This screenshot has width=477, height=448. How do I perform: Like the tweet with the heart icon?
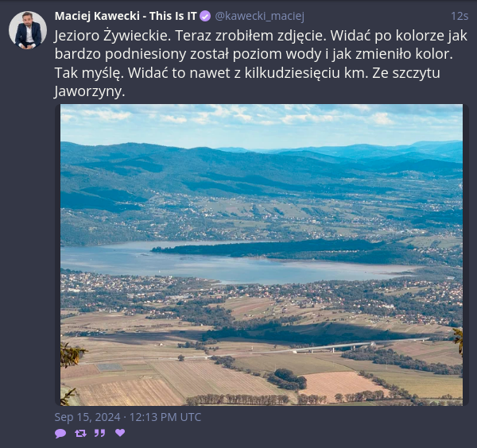point(120,432)
